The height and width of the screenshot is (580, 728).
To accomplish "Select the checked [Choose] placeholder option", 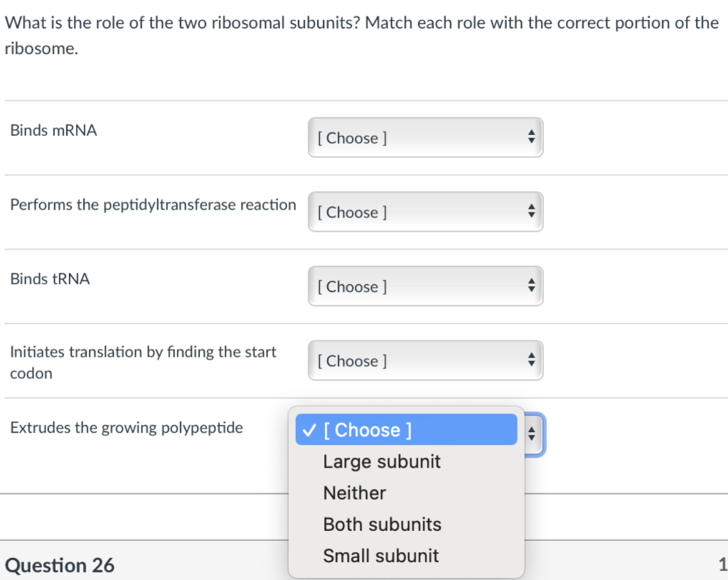I will [406, 430].
